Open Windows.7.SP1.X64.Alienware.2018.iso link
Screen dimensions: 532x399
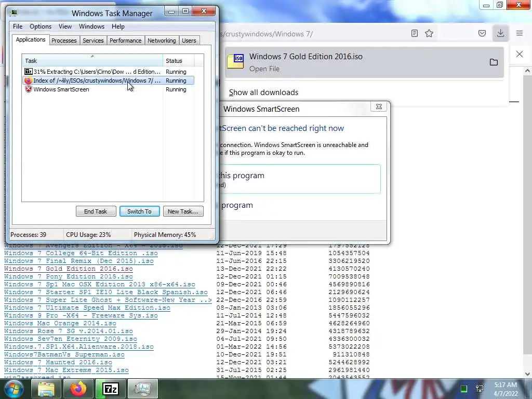click(x=79, y=347)
